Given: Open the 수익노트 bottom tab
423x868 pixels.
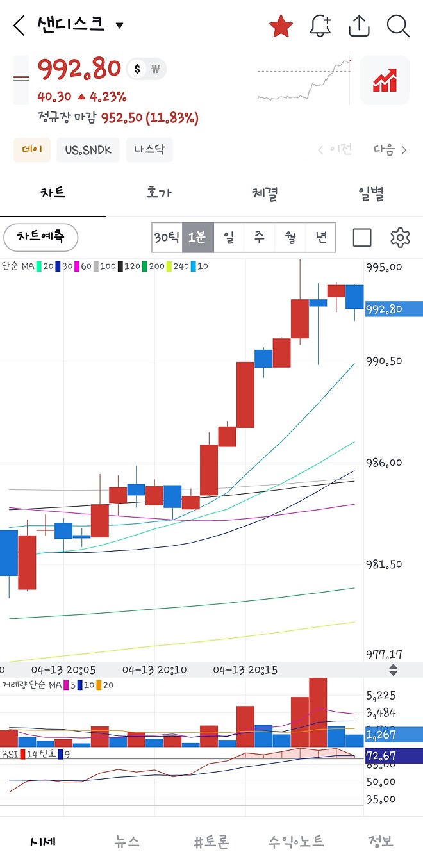Looking at the screenshot, I should pos(296,841).
